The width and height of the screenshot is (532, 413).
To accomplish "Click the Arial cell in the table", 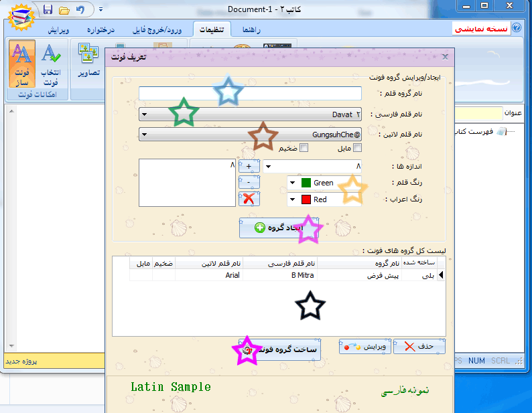I will pyautogui.click(x=209, y=275).
